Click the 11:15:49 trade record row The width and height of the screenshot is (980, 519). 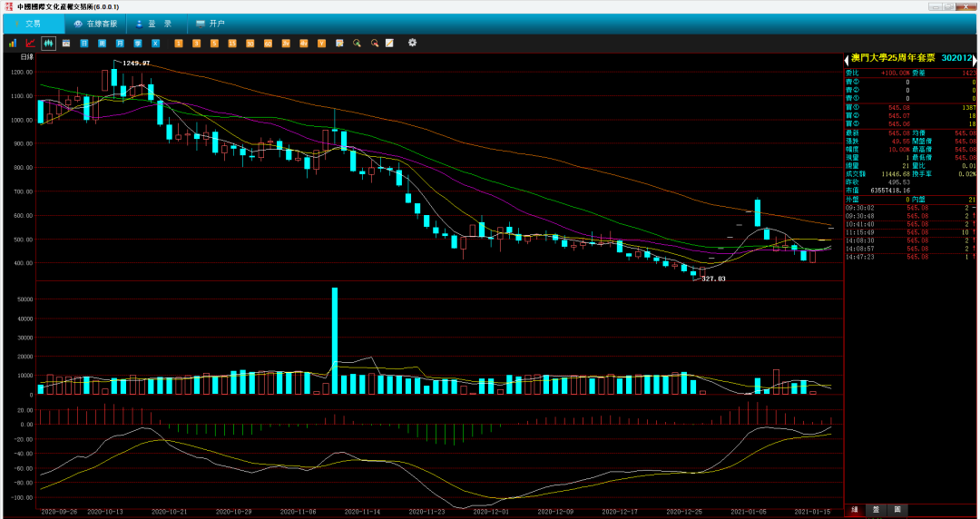click(911, 232)
